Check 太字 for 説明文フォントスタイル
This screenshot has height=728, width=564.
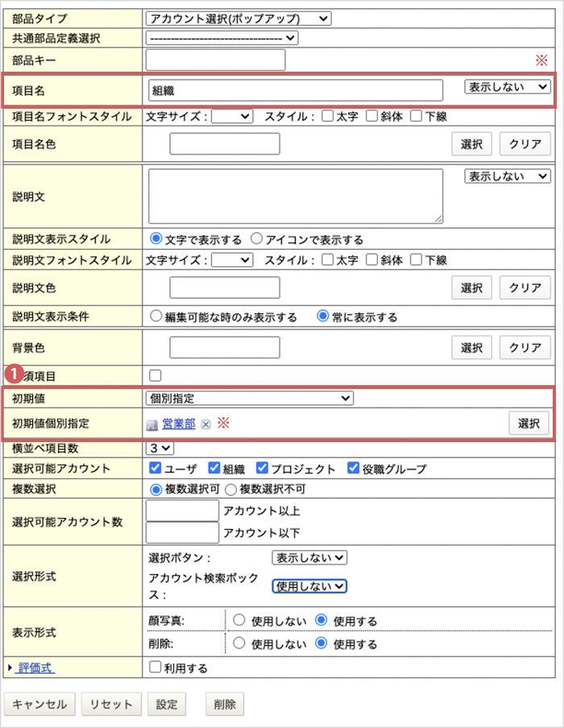coord(328,259)
